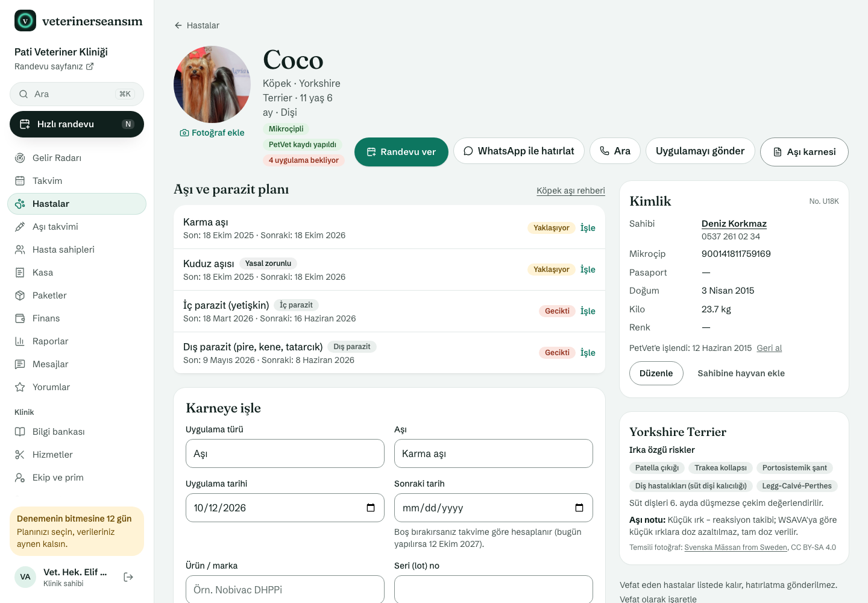
Task: Open calendar picker icon in Sonraki tarih field
Action: (579, 508)
